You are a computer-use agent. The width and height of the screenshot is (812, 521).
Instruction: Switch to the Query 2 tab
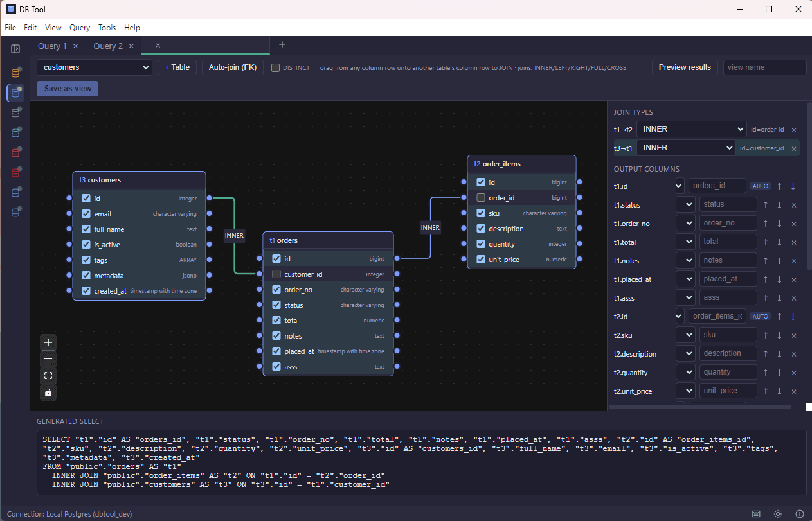coord(108,46)
